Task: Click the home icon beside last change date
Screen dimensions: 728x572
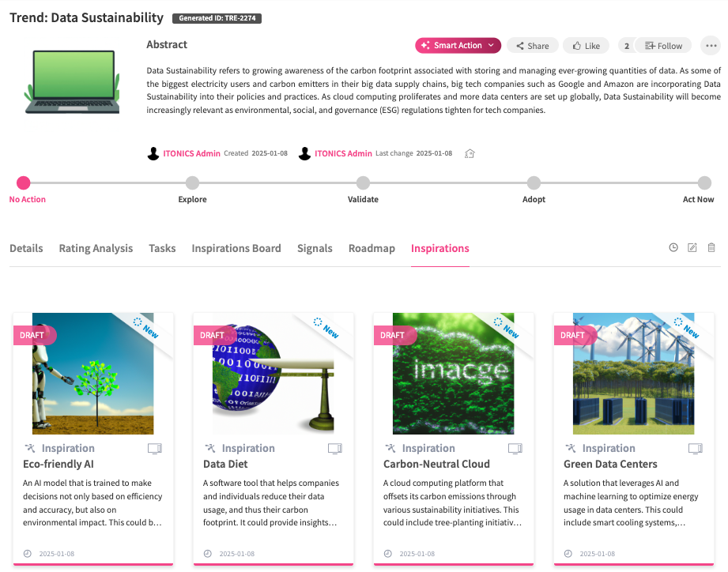Action: coord(470,153)
